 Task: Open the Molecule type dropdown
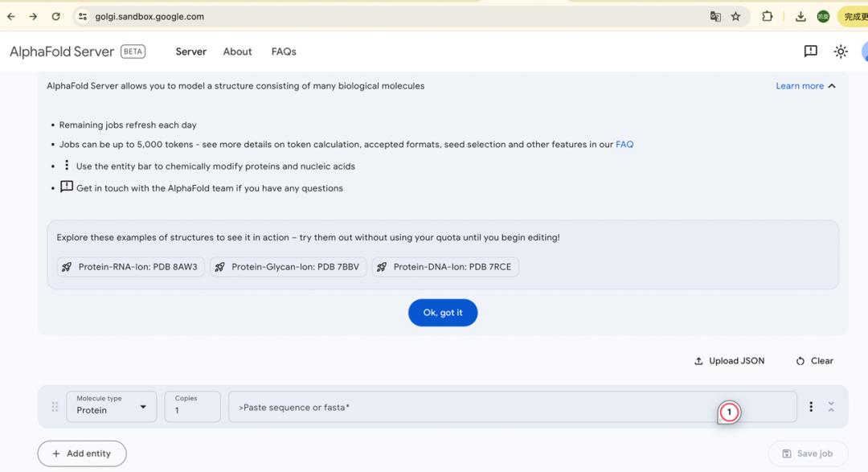tap(112, 407)
